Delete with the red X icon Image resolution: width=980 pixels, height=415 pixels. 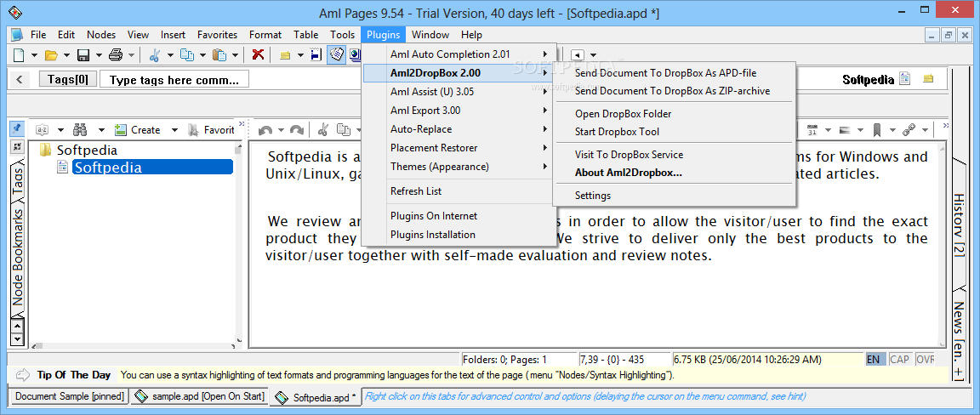point(258,55)
